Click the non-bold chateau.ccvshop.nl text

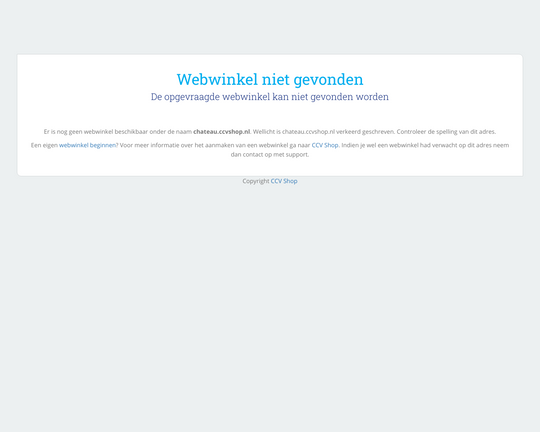[x=308, y=132]
